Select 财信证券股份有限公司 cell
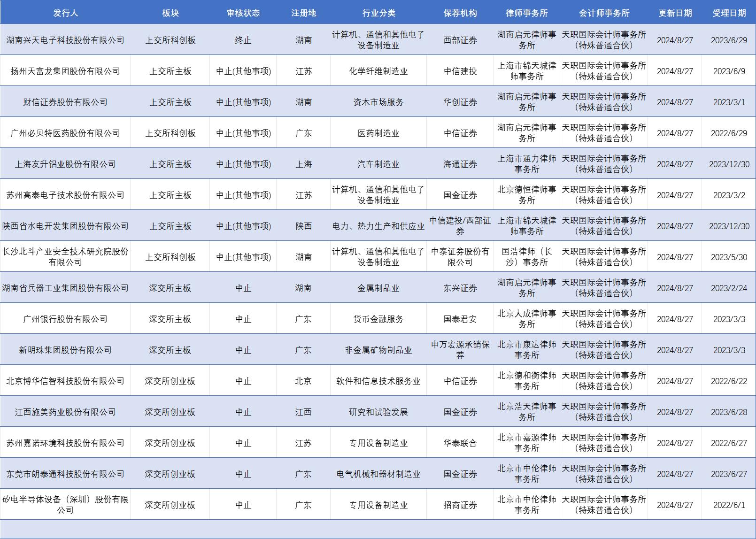Screen dimensions: 756x539 [65, 102]
